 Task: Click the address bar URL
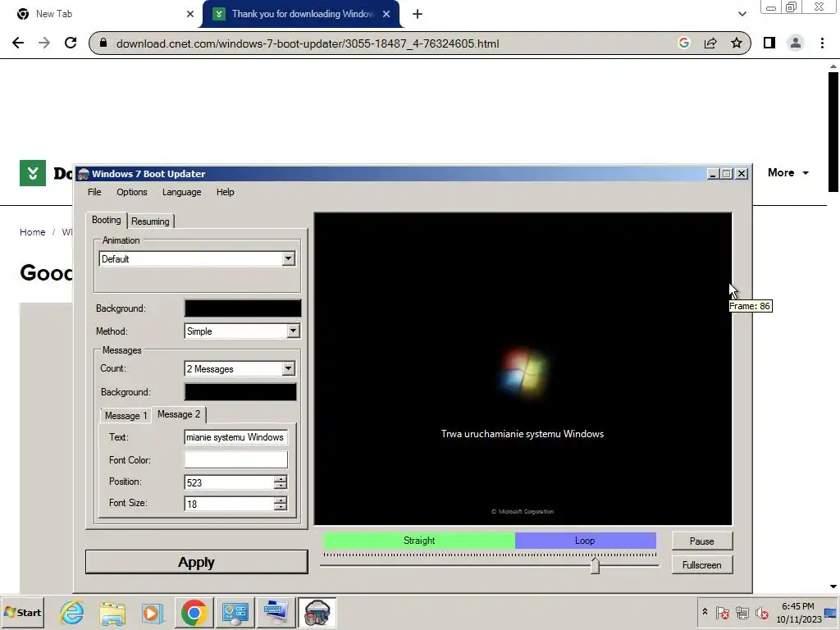pos(308,43)
